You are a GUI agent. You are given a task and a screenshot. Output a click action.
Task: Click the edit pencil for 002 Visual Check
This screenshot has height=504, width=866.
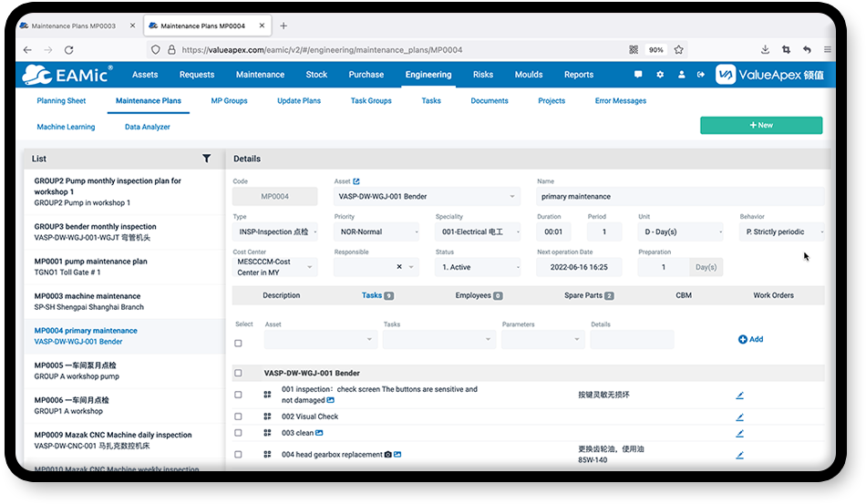coord(740,417)
